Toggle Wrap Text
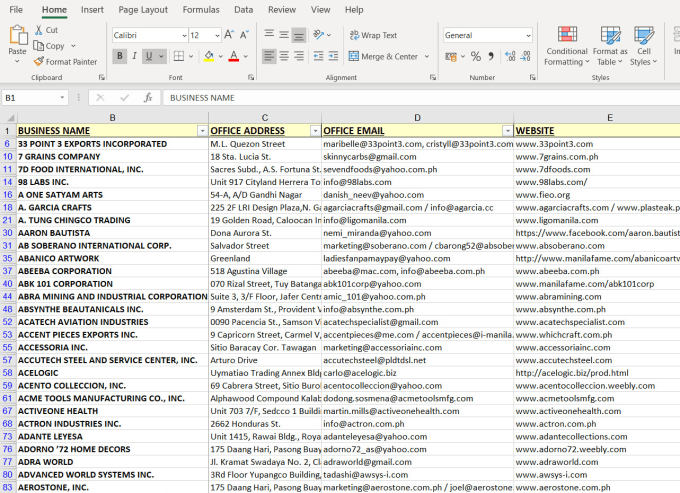680x493 pixels. point(373,35)
